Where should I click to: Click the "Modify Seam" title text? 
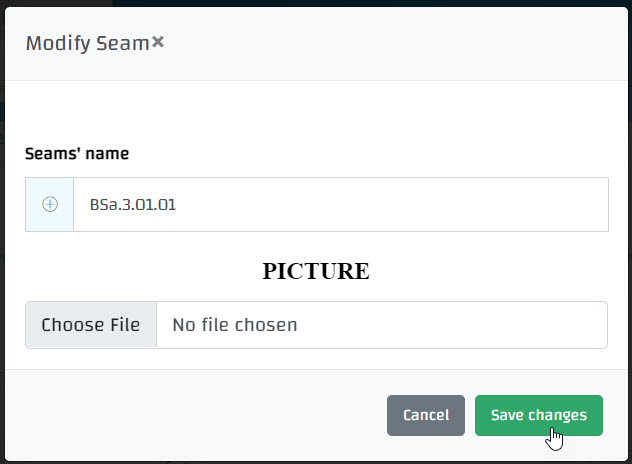tap(87, 43)
